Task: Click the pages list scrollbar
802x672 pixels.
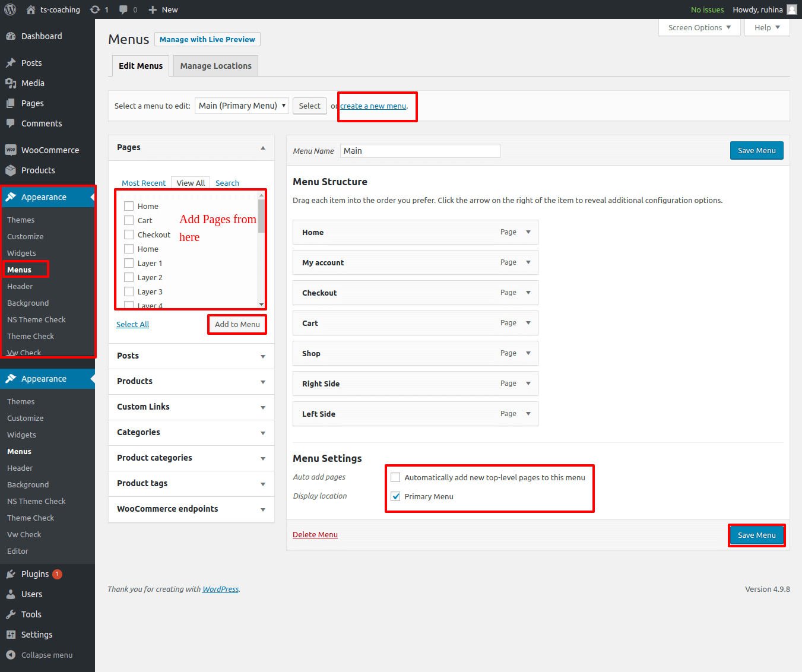Action: (261, 249)
